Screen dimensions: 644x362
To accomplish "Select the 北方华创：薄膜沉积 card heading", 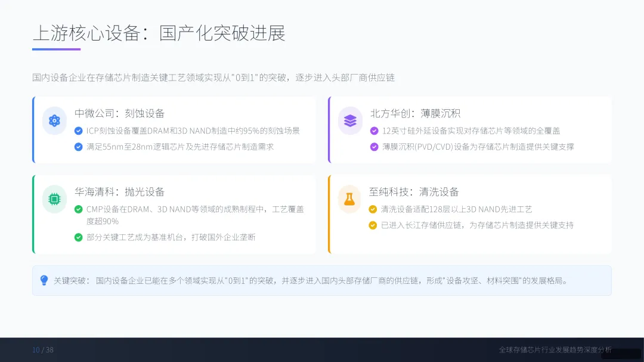I will [415, 113].
